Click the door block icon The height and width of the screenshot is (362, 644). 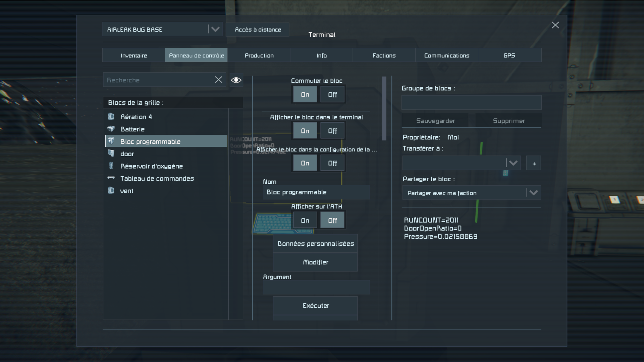click(x=111, y=154)
